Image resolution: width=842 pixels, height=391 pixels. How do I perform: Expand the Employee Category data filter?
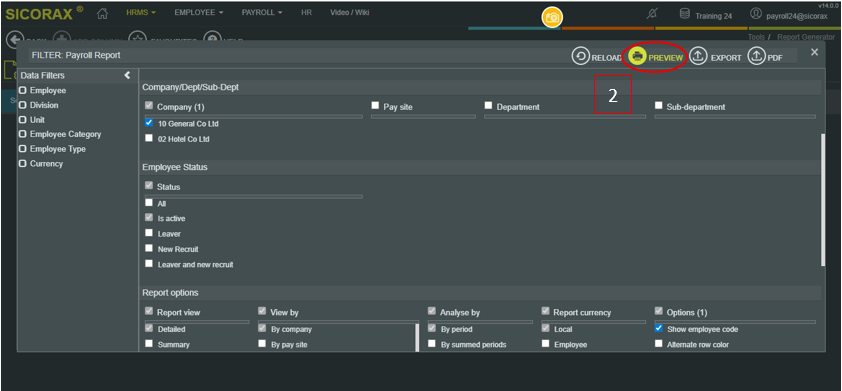point(23,134)
